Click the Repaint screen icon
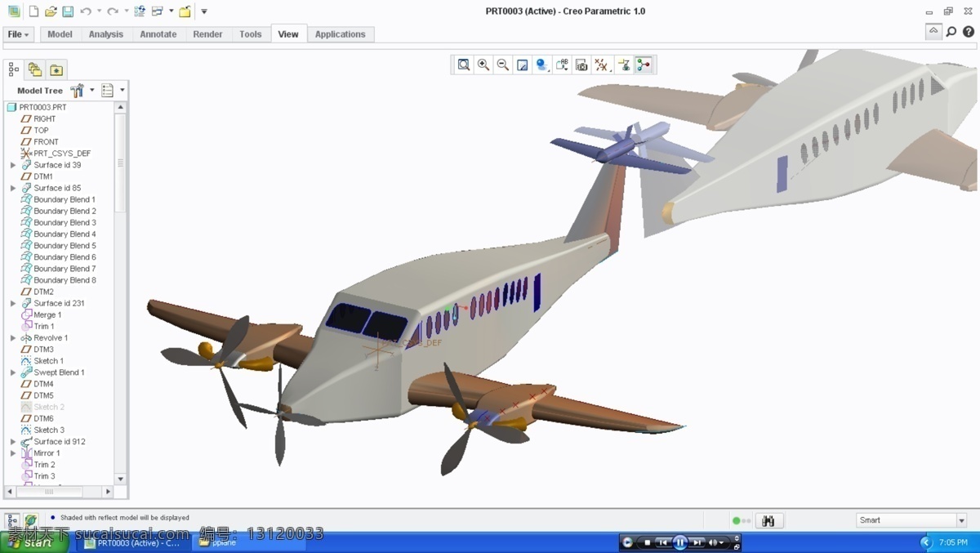 coord(523,65)
